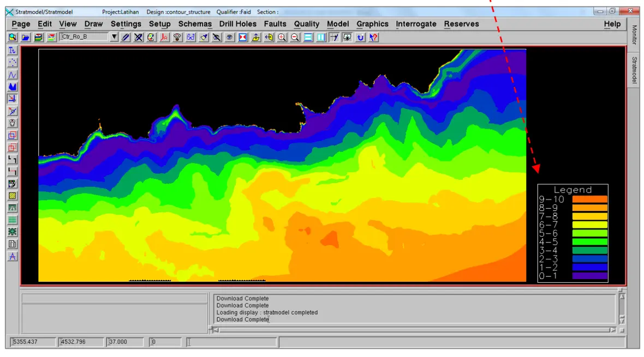644x357 pixels.
Task: Switch to the Stratmodel side tab
Action: (634, 70)
